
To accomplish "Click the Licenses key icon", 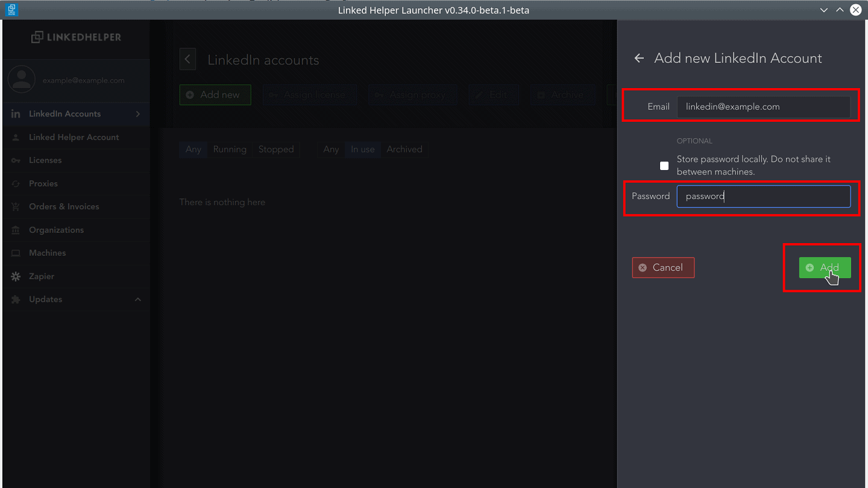I will (16, 160).
